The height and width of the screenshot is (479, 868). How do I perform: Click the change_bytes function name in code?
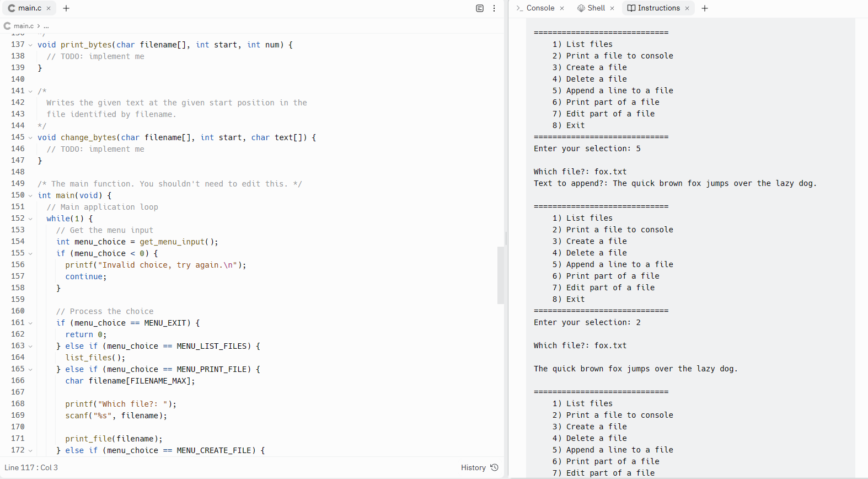[x=89, y=137]
